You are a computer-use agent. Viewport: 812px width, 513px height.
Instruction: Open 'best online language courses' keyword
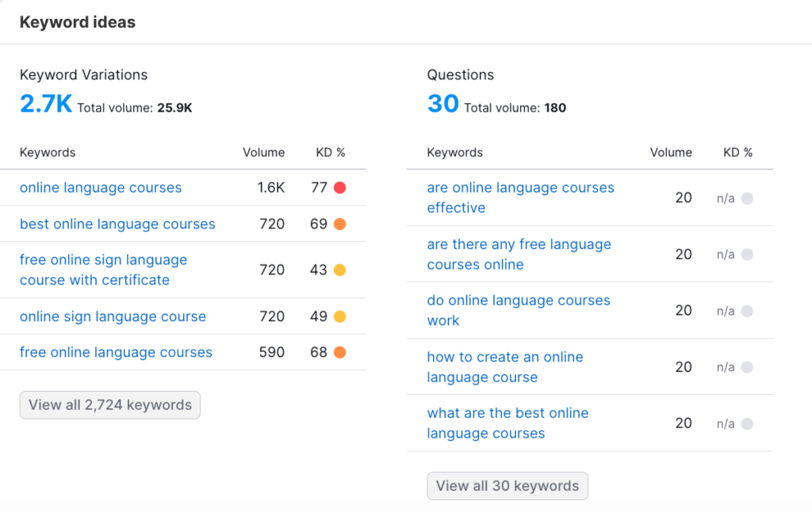coord(117,224)
